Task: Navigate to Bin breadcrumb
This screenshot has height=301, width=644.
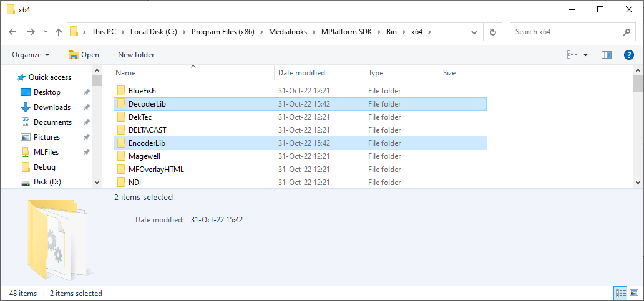Action: click(391, 32)
